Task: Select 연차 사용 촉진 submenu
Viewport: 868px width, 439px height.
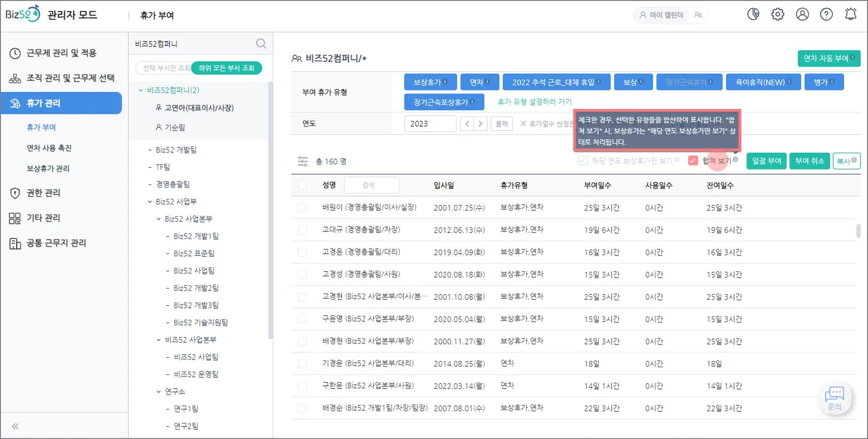Action: click(x=49, y=148)
